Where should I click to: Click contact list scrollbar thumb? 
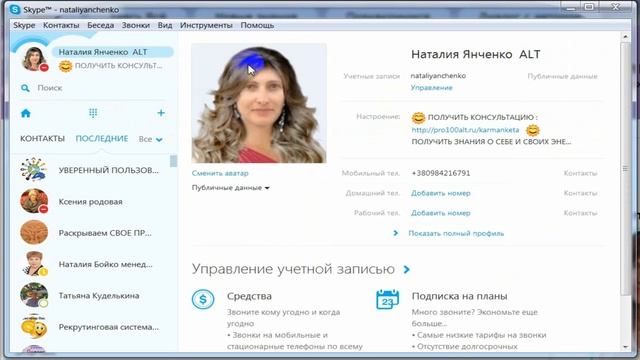coord(173,161)
